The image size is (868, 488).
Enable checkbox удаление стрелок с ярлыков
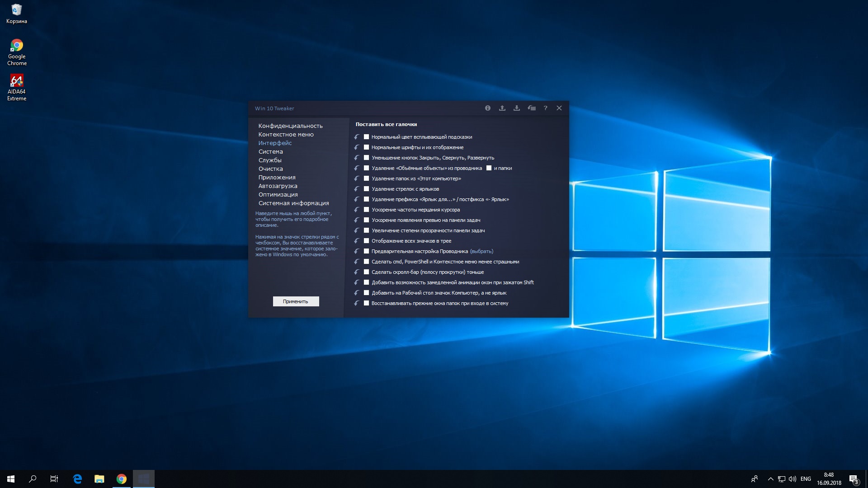[367, 188]
